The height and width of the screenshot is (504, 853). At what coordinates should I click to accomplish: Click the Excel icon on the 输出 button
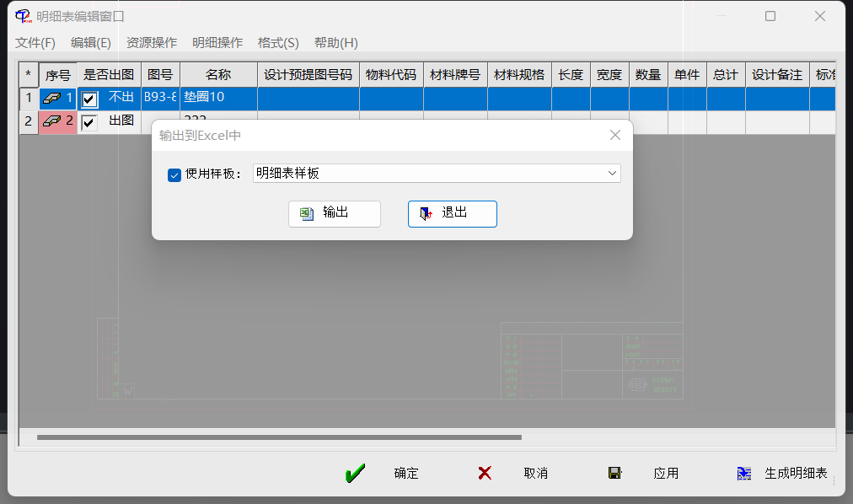tap(307, 213)
